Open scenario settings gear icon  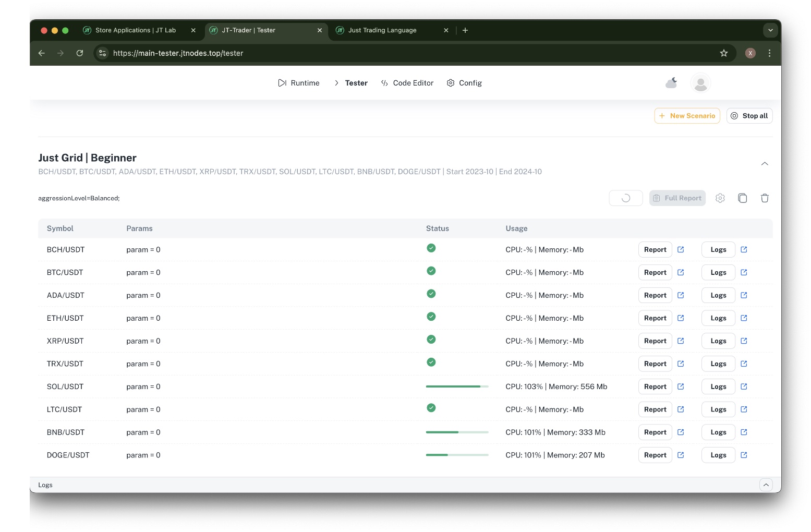tap(720, 198)
